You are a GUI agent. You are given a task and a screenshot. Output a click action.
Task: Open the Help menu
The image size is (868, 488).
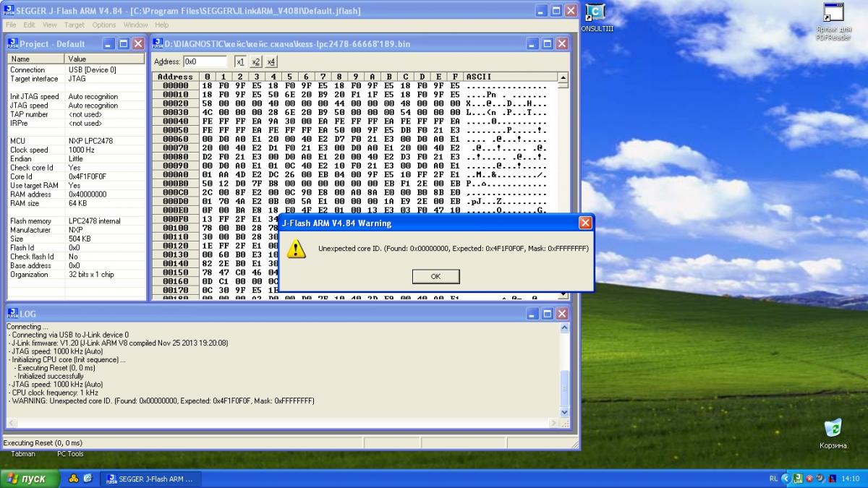[162, 25]
